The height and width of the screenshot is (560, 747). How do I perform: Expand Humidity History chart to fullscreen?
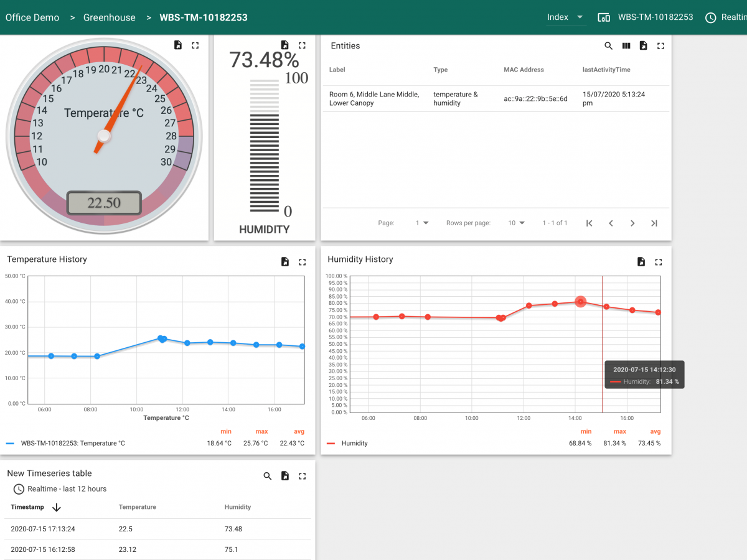[x=659, y=262]
